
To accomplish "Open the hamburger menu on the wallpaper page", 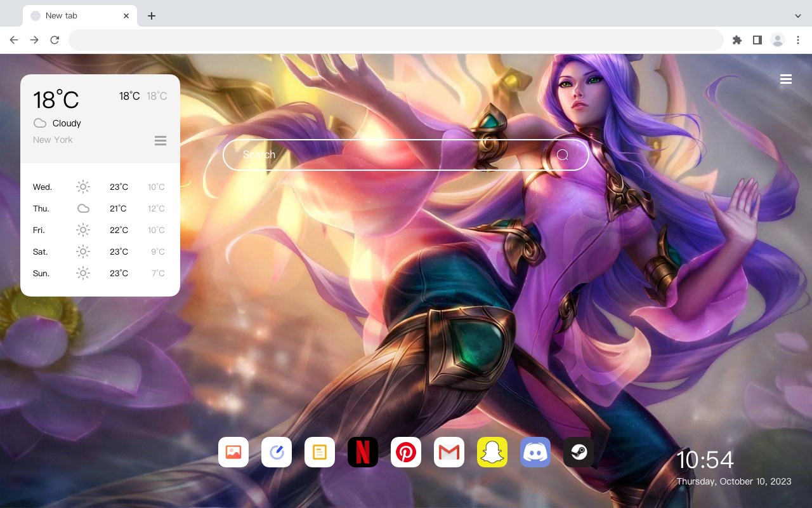I will (786, 79).
